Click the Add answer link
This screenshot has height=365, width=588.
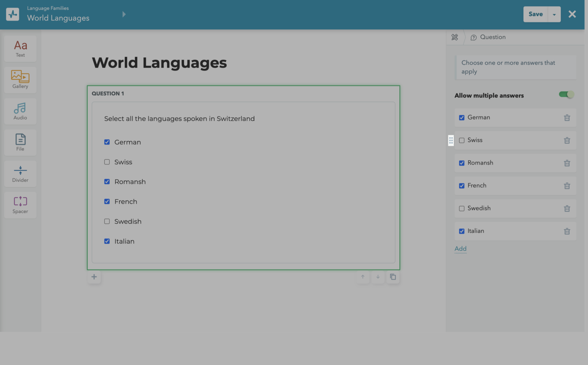[x=460, y=249]
